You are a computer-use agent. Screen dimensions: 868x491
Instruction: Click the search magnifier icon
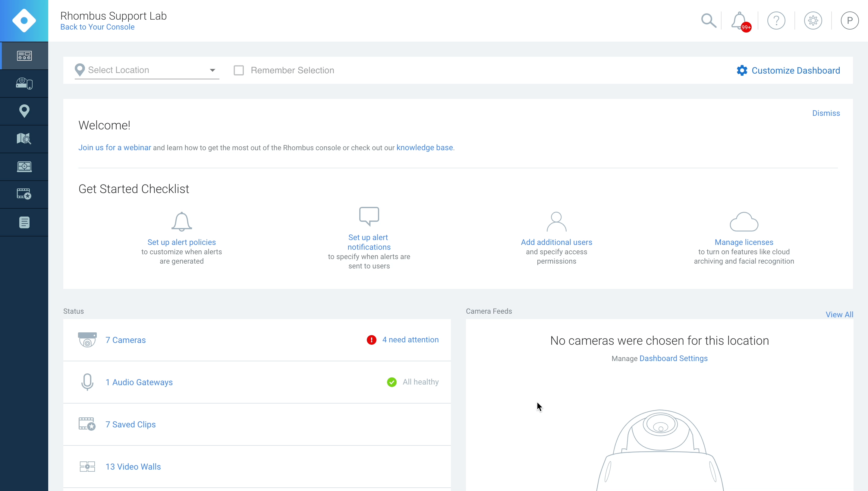pyautogui.click(x=708, y=21)
